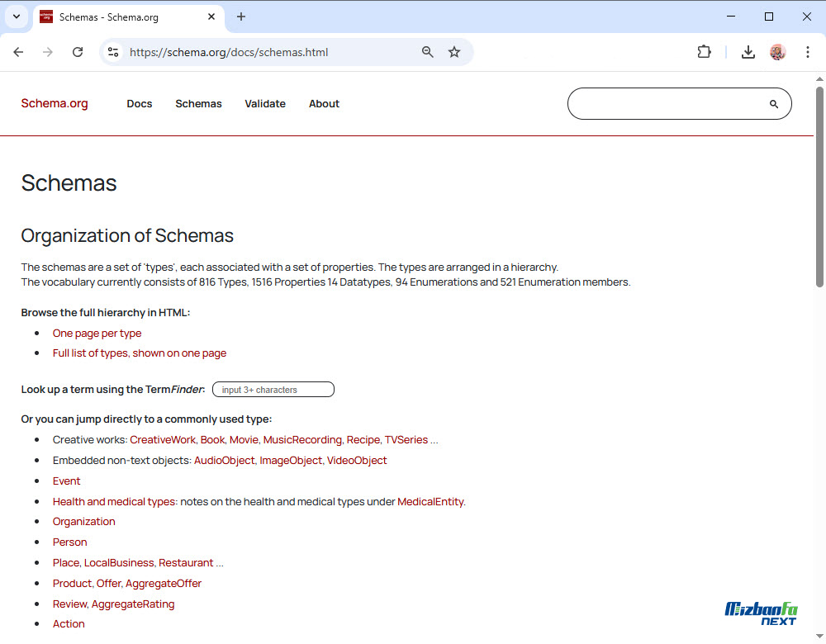Screen dimensions: 826x644
Task: Open the Restaurant type link
Action: [186, 562]
